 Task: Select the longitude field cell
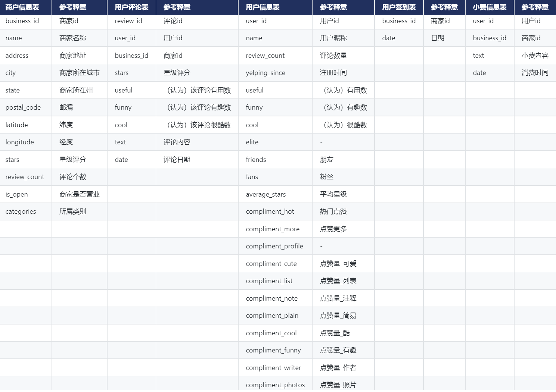[x=26, y=142]
